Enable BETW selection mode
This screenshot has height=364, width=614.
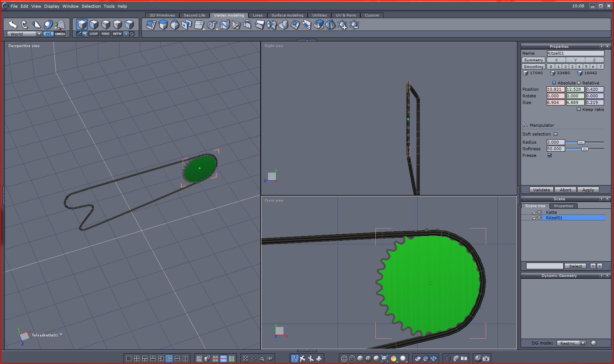click(117, 34)
